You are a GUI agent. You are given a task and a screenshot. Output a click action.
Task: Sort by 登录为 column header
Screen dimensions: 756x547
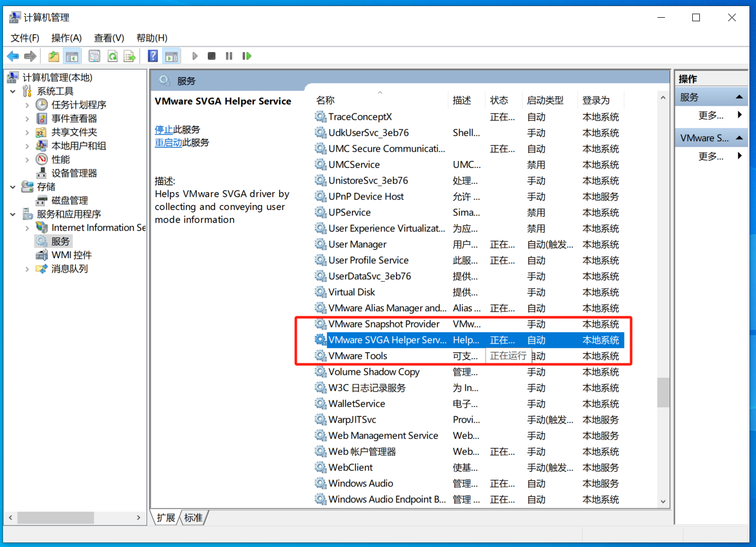601,100
